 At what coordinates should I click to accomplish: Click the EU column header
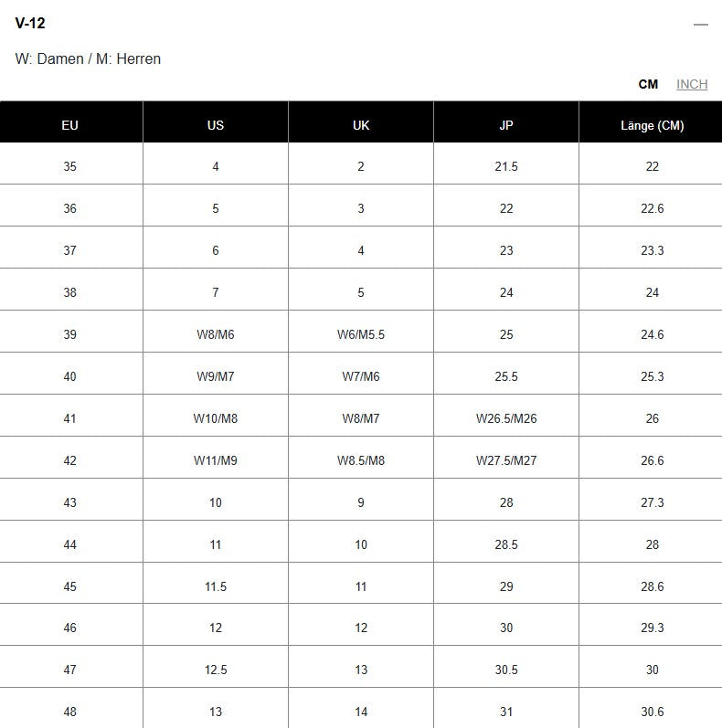[x=70, y=125]
